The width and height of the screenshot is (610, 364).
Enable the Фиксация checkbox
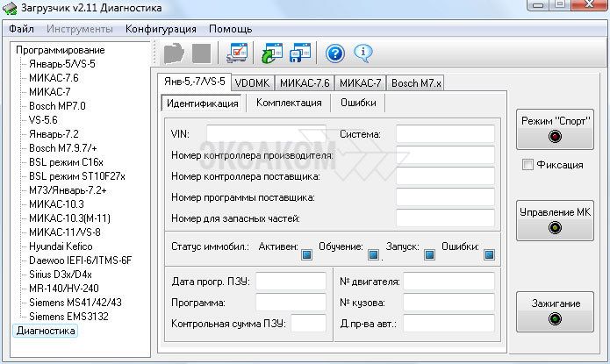click(526, 164)
